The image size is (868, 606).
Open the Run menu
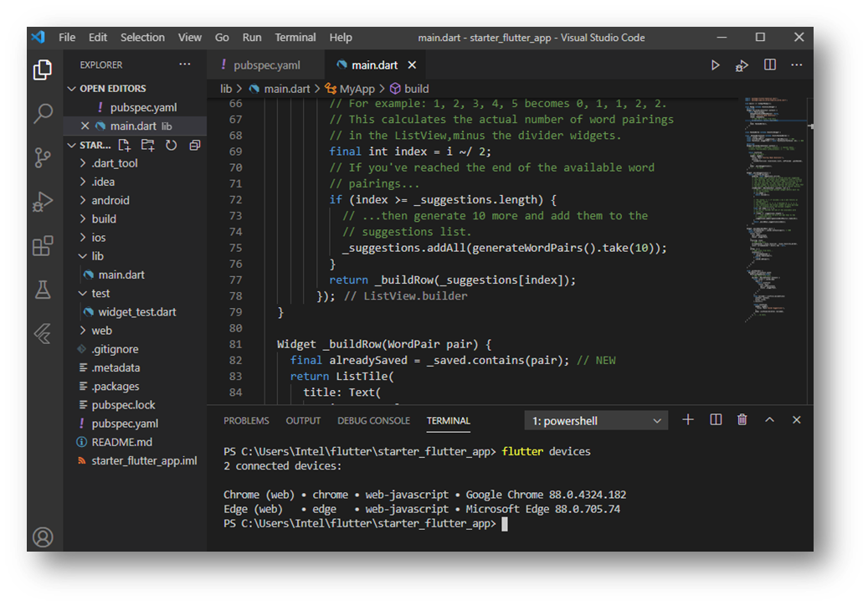click(x=252, y=37)
